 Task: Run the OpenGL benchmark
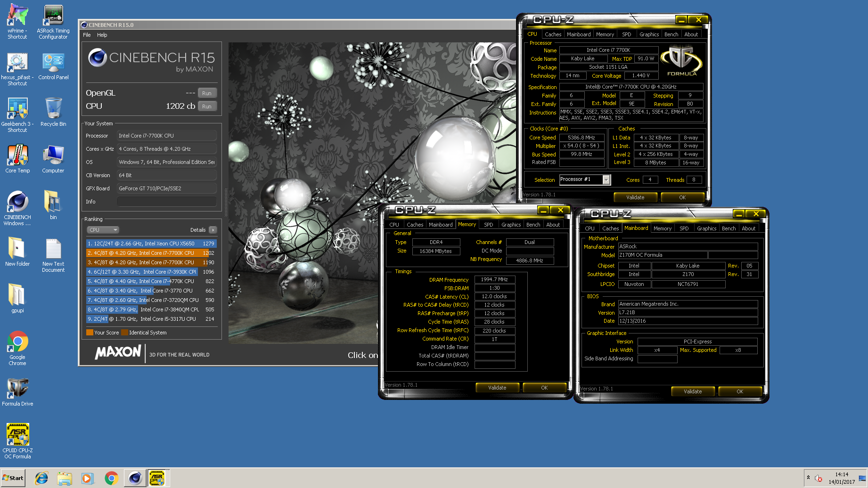coord(207,93)
